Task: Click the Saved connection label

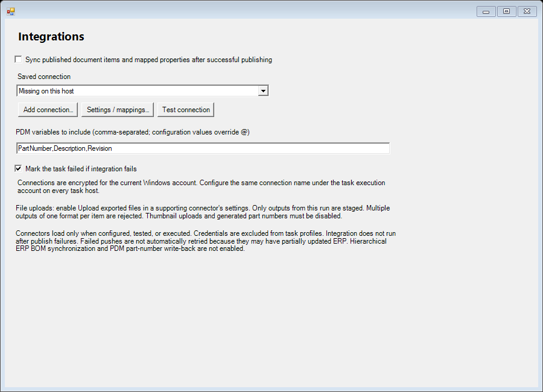Action: coord(44,77)
